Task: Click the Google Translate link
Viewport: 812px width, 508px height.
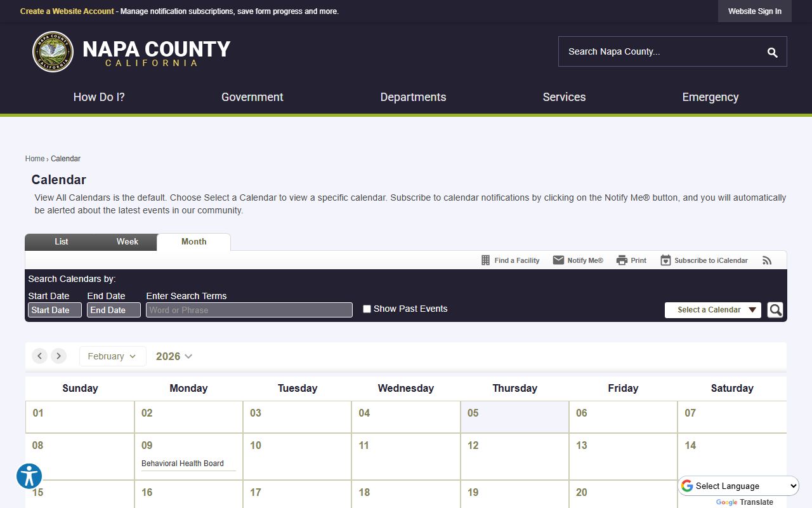Action: [x=744, y=502]
